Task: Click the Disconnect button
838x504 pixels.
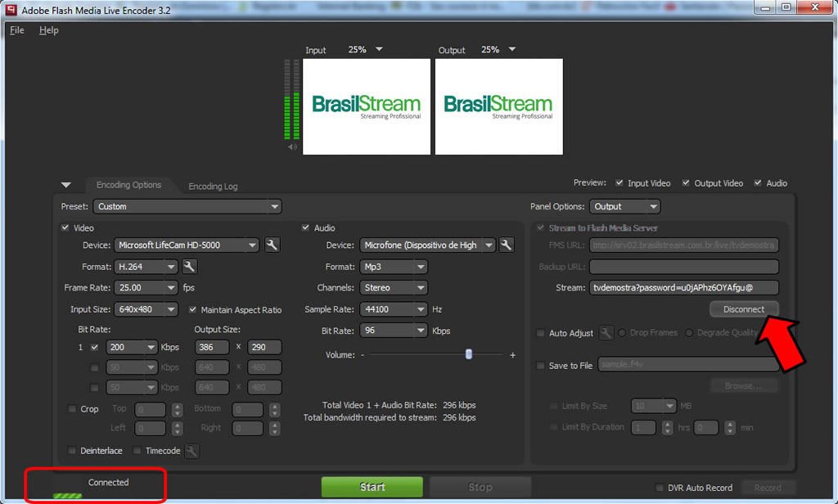Action: (743, 309)
